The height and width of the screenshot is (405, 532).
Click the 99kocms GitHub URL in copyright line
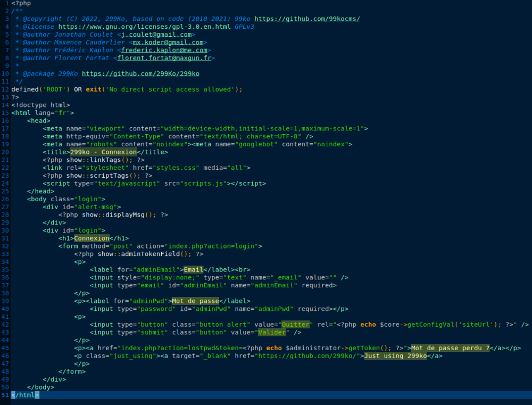(x=307, y=19)
